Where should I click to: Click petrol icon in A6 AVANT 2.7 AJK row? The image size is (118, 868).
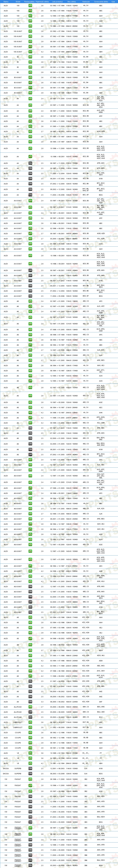[x=30, y=513]
